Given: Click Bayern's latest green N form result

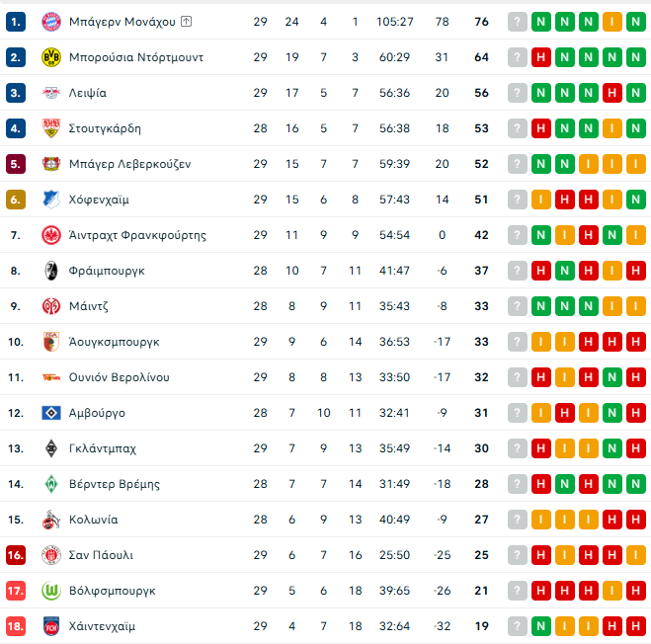Looking at the screenshot, I should click(541, 22).
